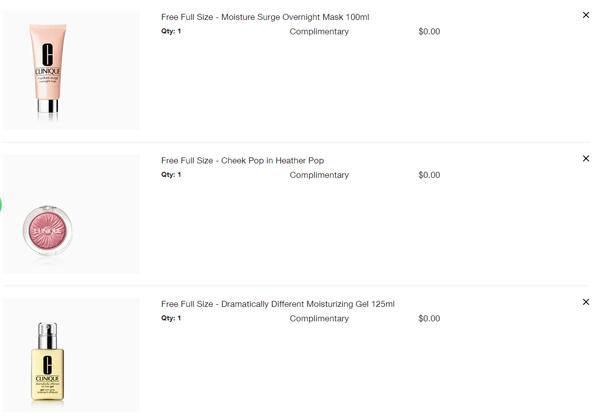Click the $0.00 price of Moisturizing Gel
Viewport: 600px width, 418px height.
429,318
